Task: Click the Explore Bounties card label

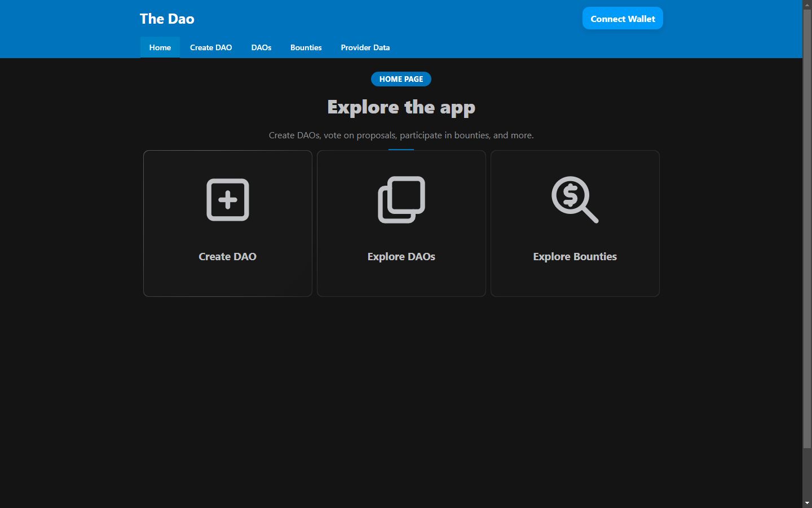Action: pos(575,256)
